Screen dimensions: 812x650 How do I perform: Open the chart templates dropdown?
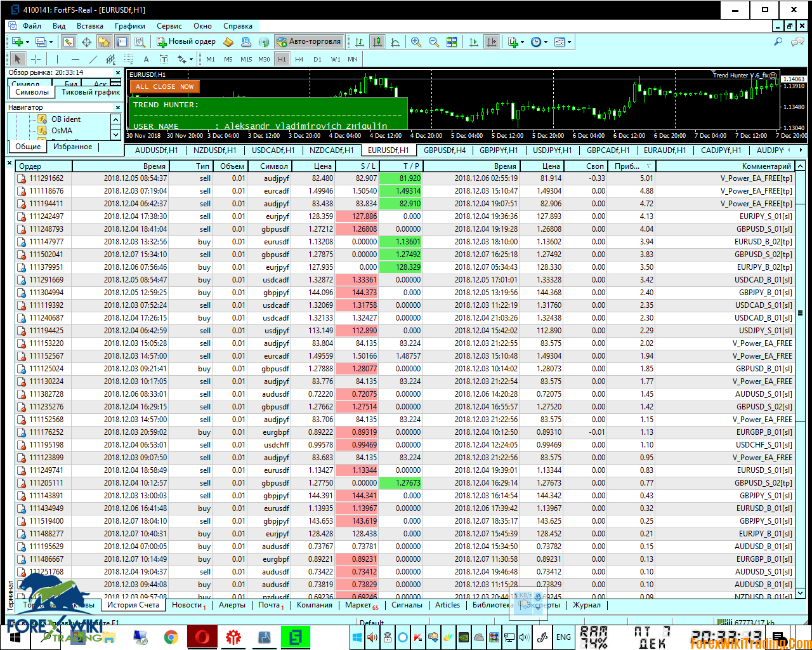point(562,42)
